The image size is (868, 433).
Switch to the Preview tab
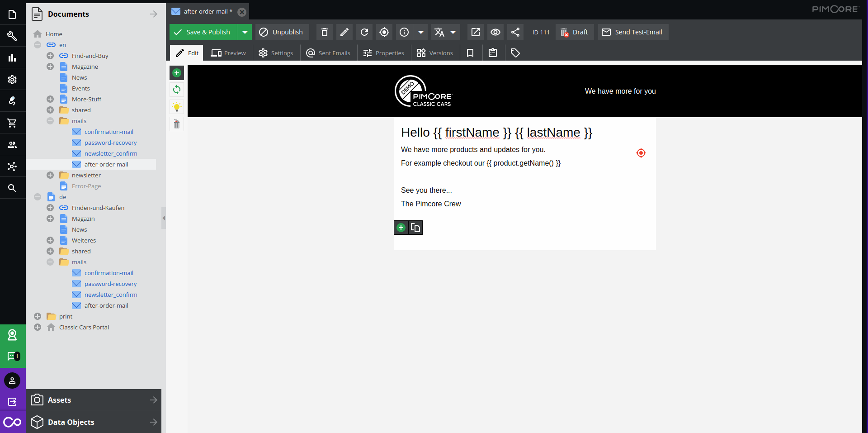(229, 53)
